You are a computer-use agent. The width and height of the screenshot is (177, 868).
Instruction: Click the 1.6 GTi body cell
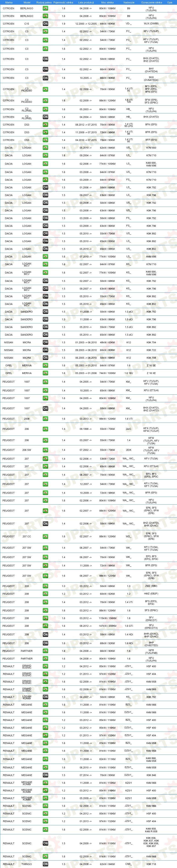click(x=129, y=626)
